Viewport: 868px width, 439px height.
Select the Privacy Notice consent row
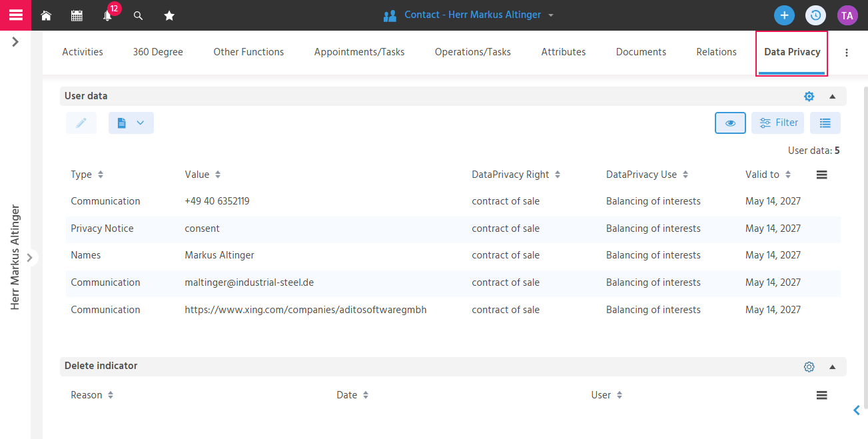point(453,228)
